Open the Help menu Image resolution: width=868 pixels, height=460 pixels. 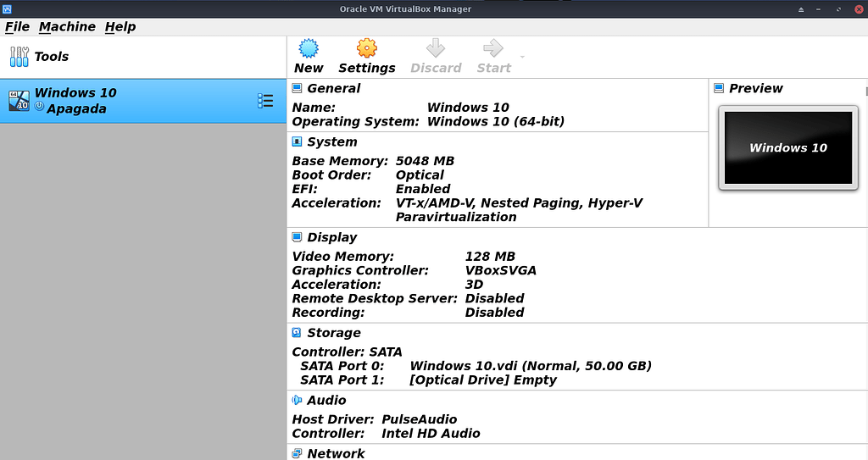click(120, 26)
